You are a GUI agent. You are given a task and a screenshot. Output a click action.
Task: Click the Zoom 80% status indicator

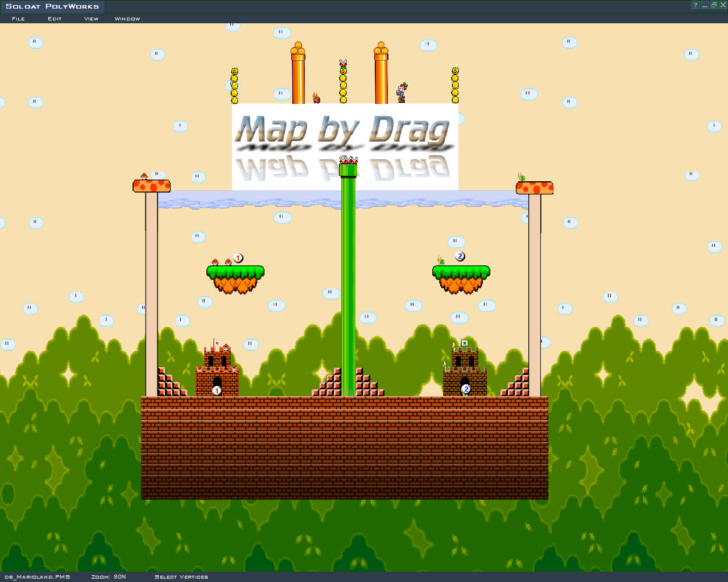109,577
